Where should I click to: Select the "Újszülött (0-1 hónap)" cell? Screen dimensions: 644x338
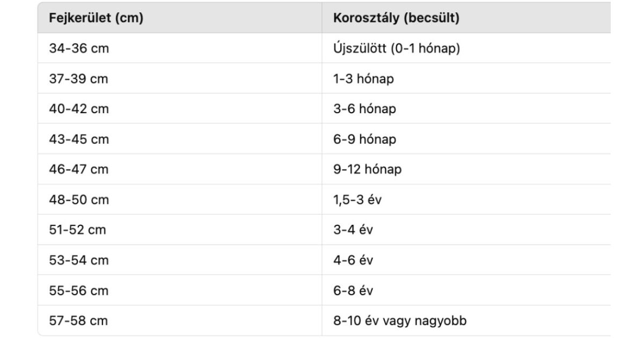[x=397, y=48]
